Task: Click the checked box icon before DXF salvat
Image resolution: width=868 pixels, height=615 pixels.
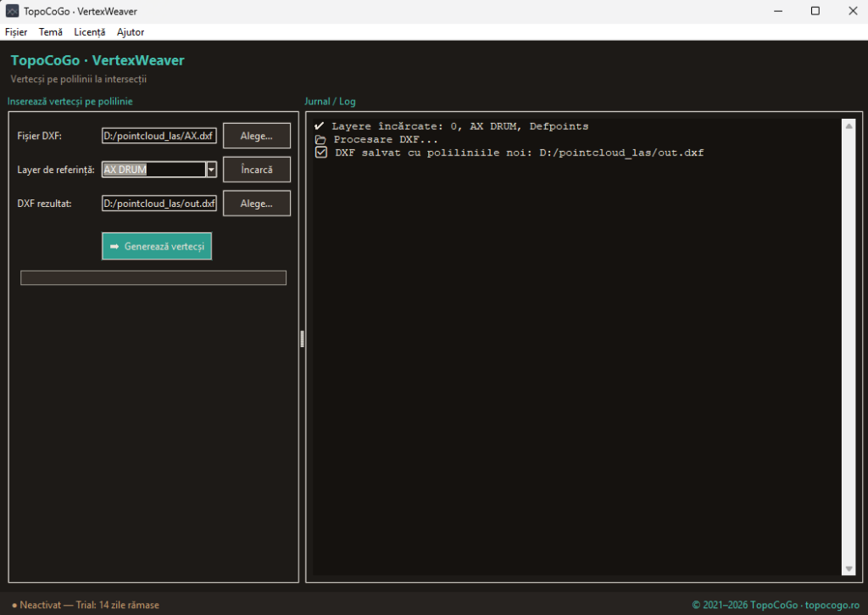Action: coord(321,153)
